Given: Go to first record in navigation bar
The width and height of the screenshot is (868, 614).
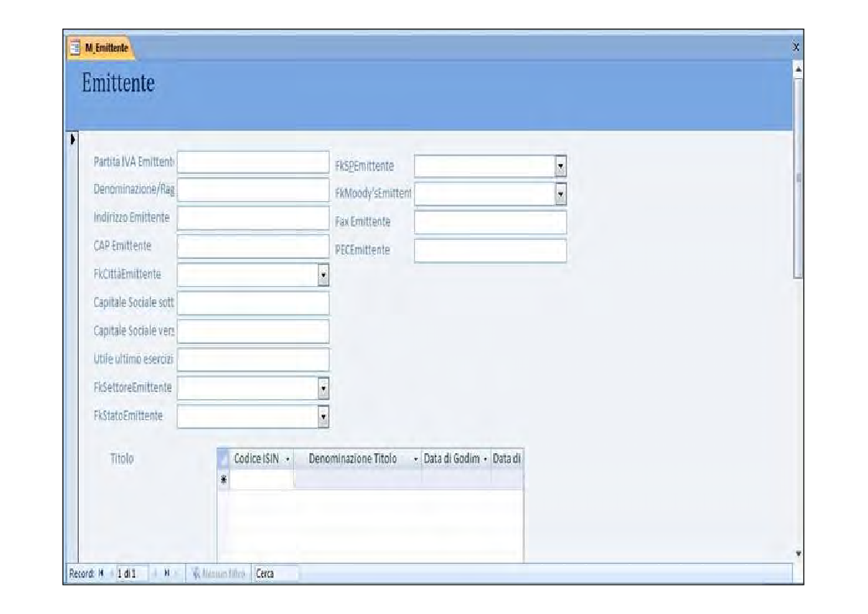Looking at the screenshot, I should [x=101, y=574].
